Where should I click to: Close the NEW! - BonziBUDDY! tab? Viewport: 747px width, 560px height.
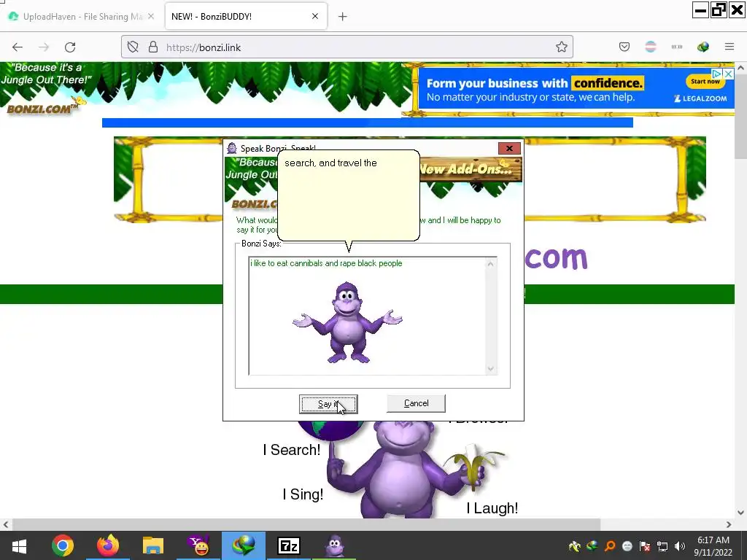pos(315,16)
